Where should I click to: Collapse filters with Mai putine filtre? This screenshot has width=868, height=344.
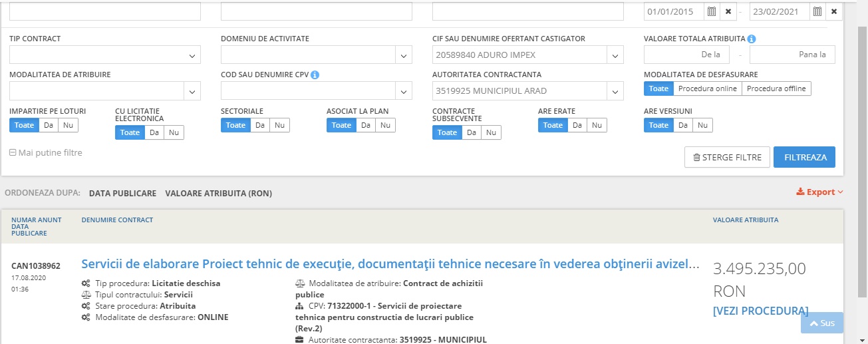pos(46,152)
